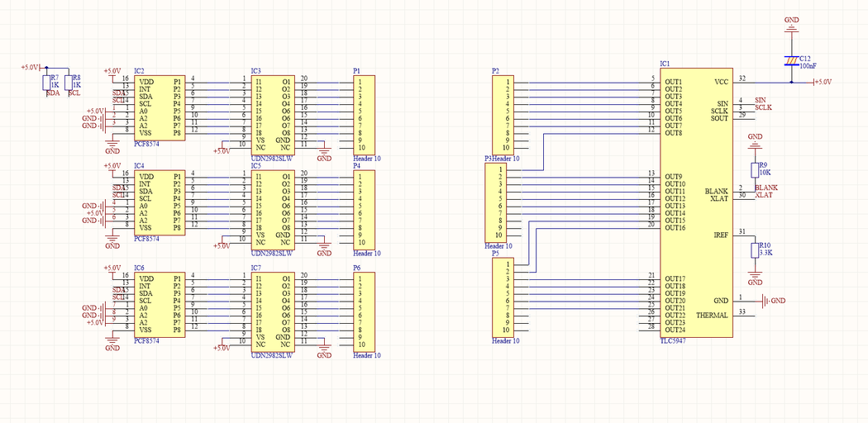Click the XLAT net label
The height and width of the screenshot is (423, 868).
(x=764, y=196)
